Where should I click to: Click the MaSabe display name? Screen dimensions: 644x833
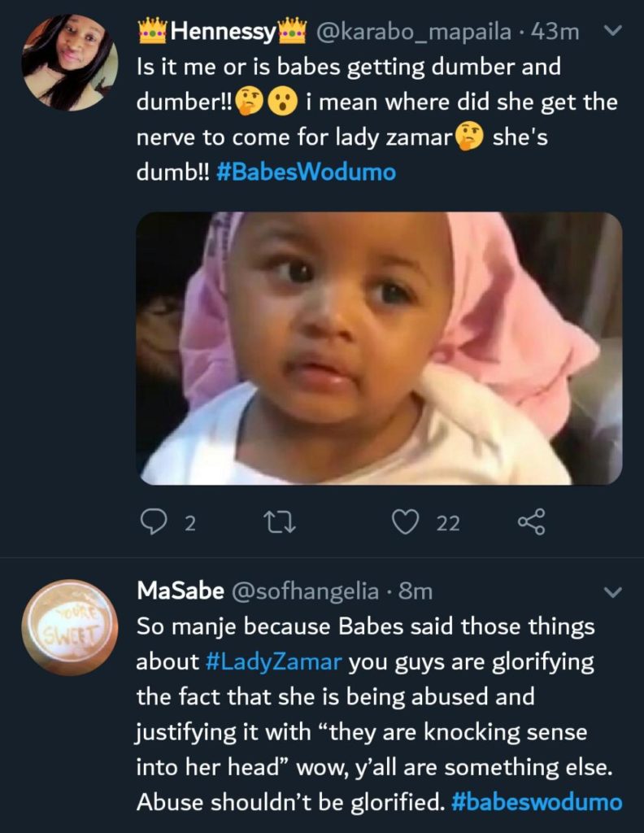click(180, 591)
